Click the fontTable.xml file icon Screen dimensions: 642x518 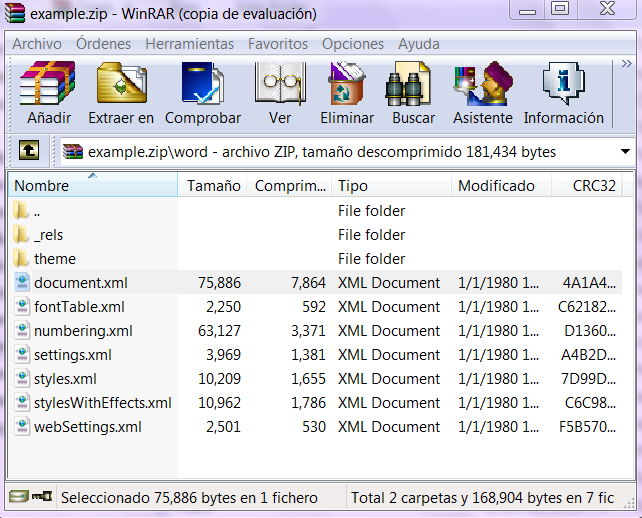click(22, 307)
